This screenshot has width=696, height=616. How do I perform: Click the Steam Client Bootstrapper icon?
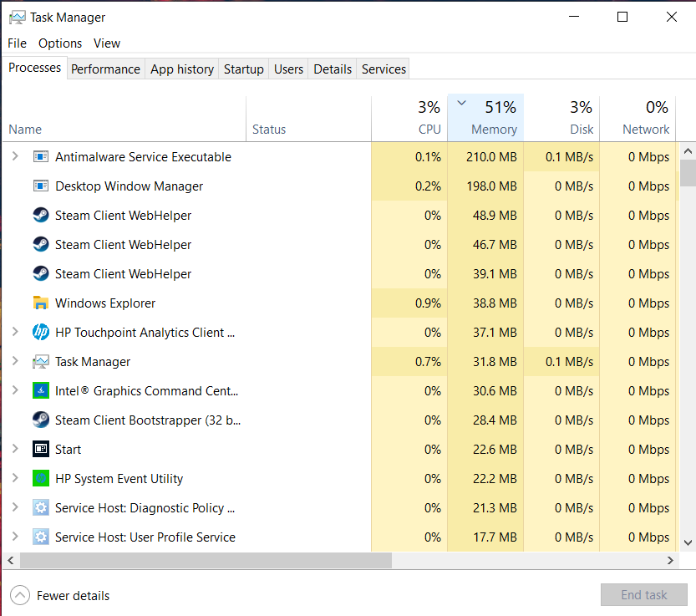point(41,420)
